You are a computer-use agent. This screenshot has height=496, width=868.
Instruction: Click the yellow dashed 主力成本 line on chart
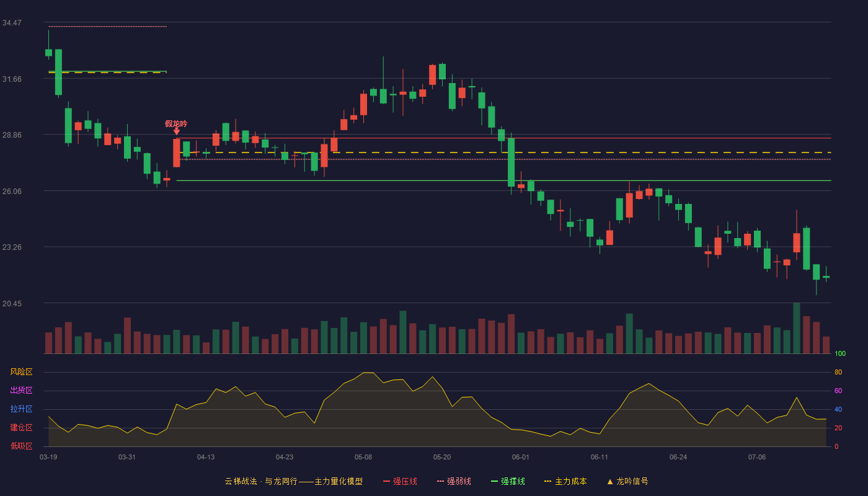coord(502,153)
